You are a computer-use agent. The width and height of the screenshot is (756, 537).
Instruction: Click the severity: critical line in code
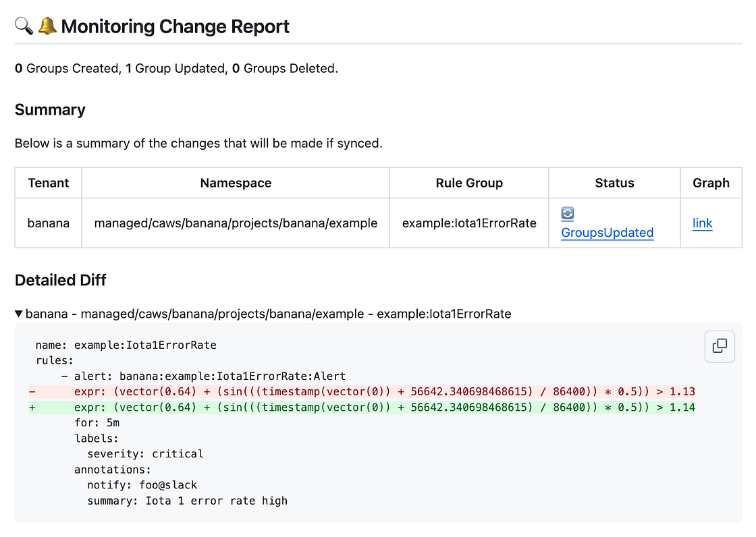[x=145, y=454]
